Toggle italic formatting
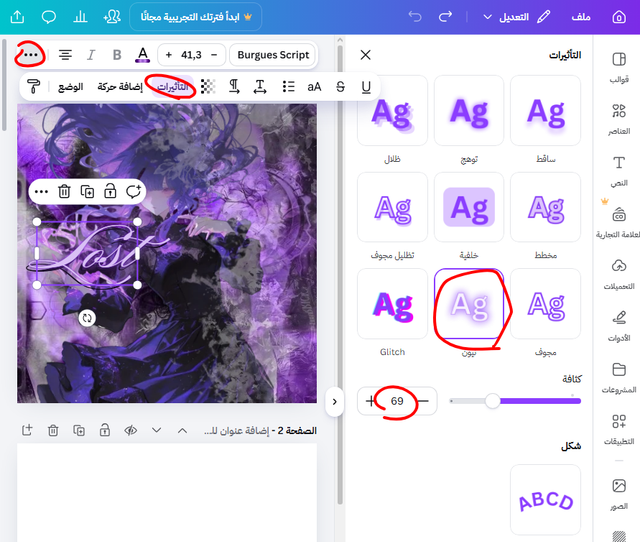This screenshot has height=542, width=640. click(x=91, y=55)
